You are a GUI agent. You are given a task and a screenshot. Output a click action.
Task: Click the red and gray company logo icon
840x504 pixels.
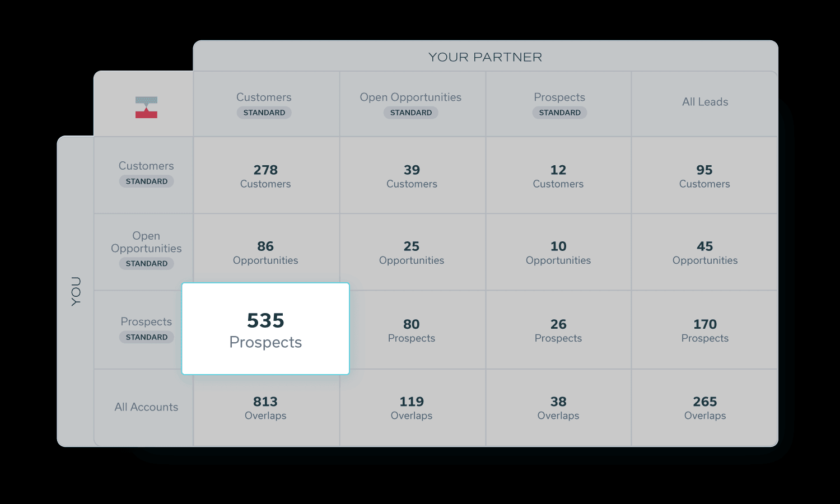tap(146, 107)
